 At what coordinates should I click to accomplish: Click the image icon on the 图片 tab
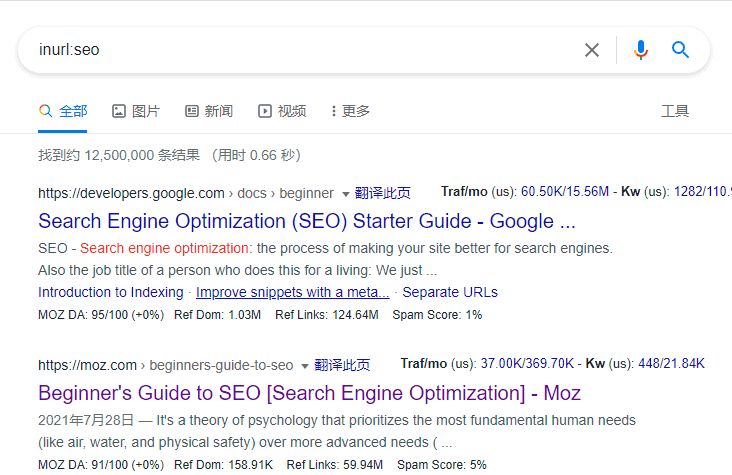(119, 111)
